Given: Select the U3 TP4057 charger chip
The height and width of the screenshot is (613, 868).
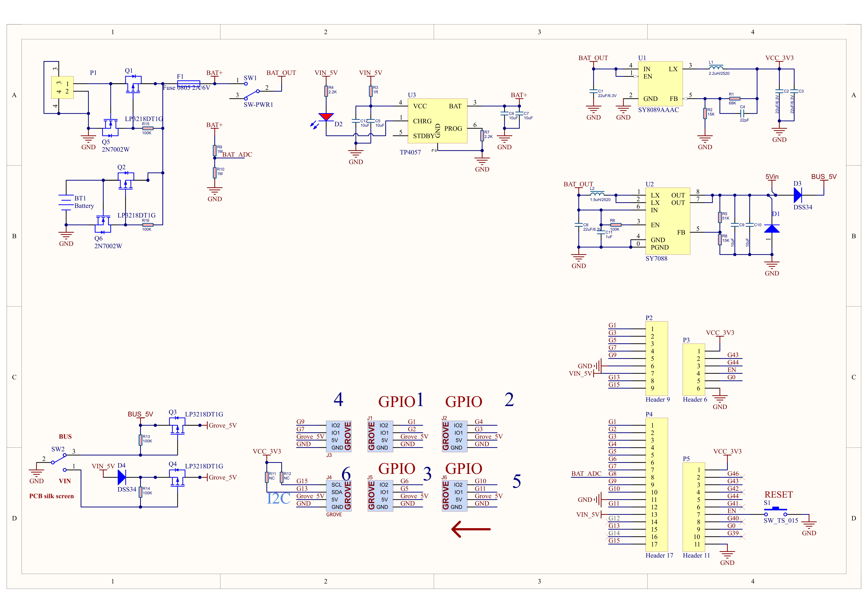Looking at the screenshot, I should (437, 121).
